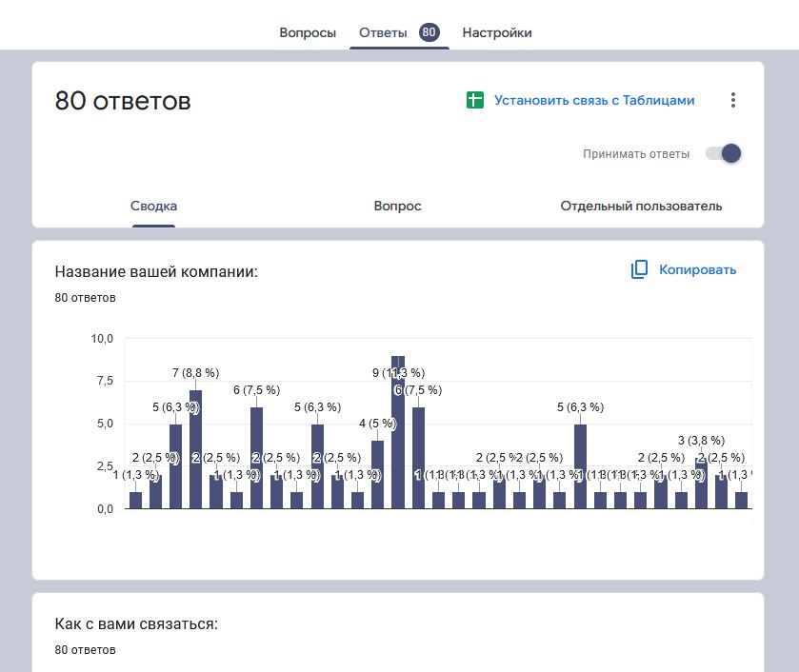Switch to the 'Вопросы' tab
This screenshot has height=672, width=799.
pyautogui.click(x=308, y=32)
